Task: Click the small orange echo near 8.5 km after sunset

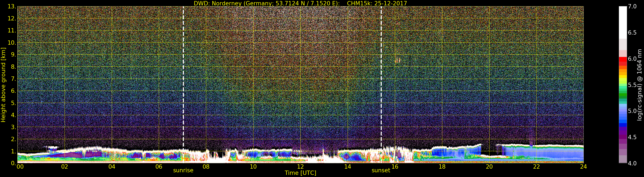Action: click(x=397, y=60)
